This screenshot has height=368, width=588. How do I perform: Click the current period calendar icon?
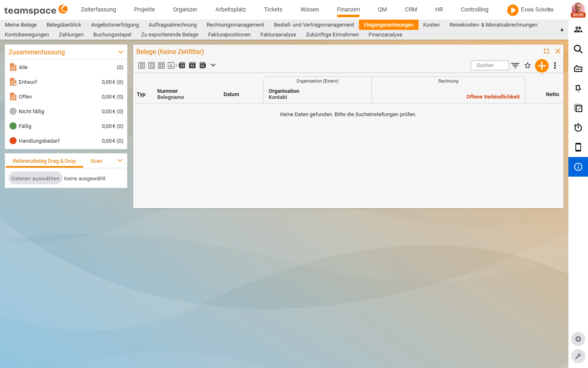click(x=192, y=65)
